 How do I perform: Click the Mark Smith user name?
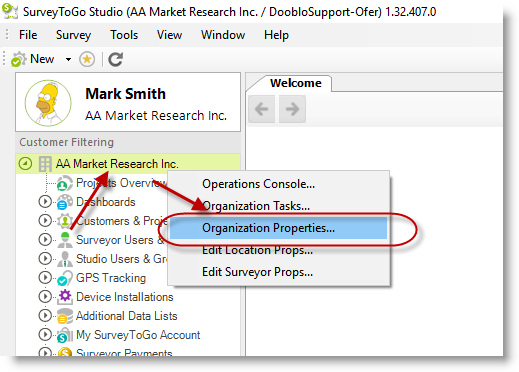click(x=125, y=94)
